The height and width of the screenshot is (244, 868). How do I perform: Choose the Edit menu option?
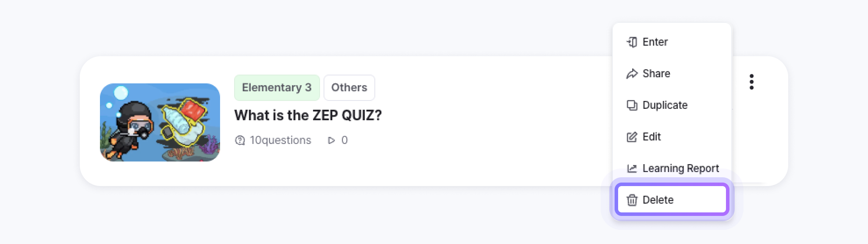[651, 137]
